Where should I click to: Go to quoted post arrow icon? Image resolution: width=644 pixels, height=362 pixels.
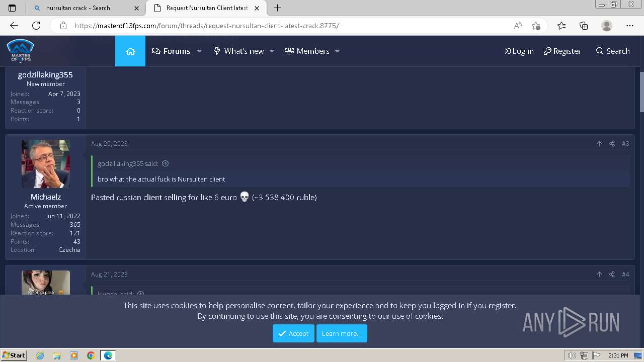pyautogui.click(x=165, y=163)
